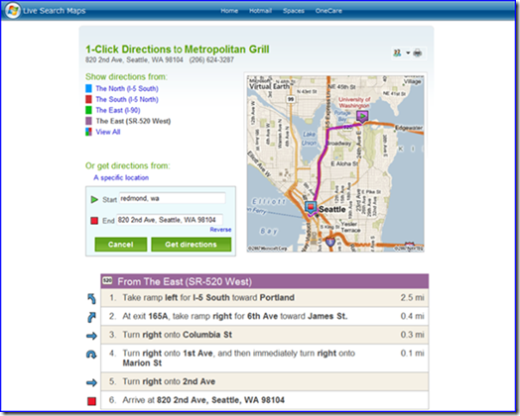Click the '820 2nd Ave, Seattle, WA 98104' subtitle address
This screenshot has width=520, height=416.
click(134, 60)
